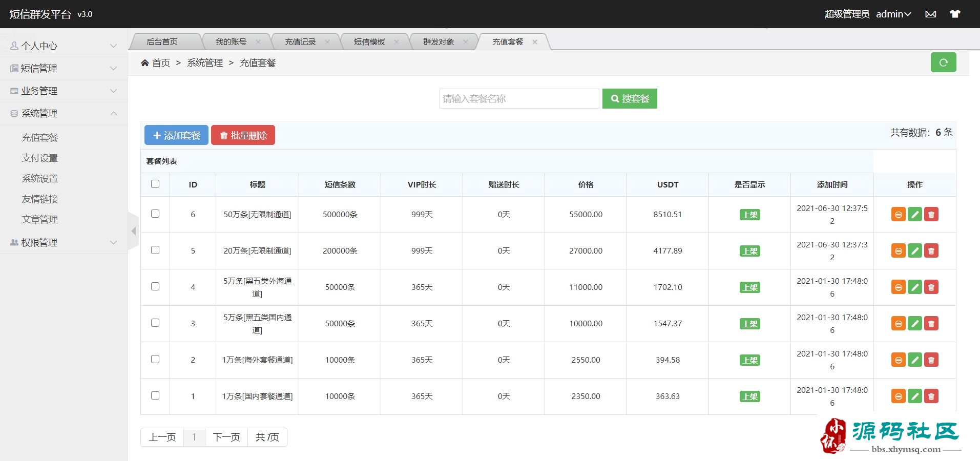Click red trash icon for package ID 2
This screenshot has width=980, height=461.
tap(931, 360)
